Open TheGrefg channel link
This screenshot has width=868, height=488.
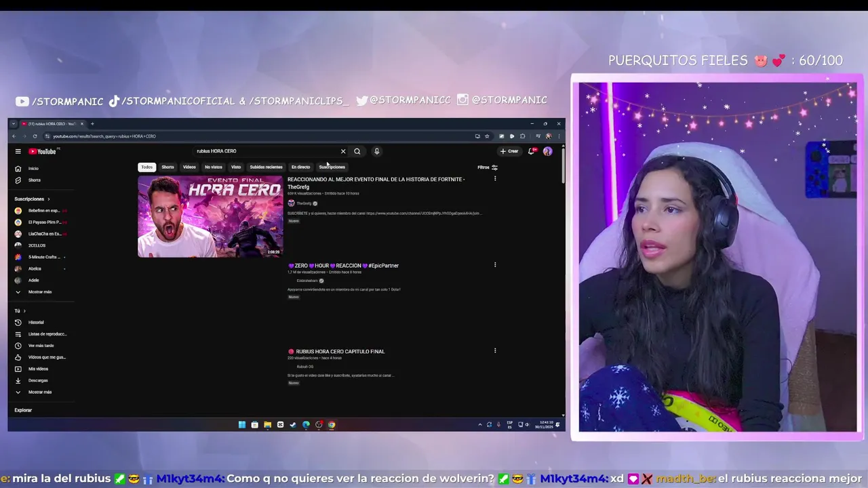[x=304, y=203]
